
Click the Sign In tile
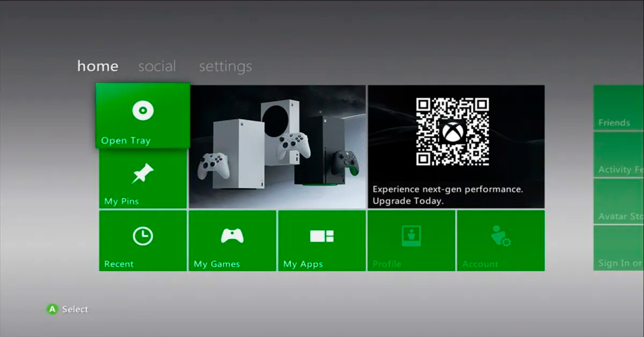pos(618,248)
